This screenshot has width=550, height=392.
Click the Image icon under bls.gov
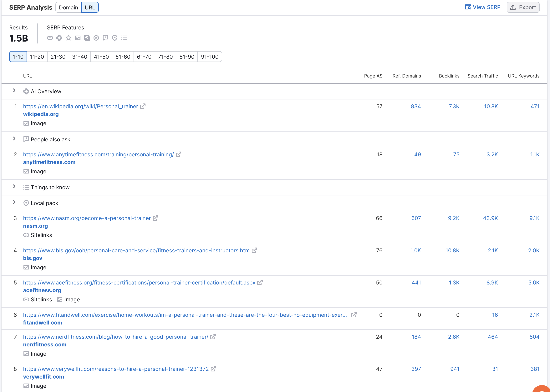[x=26, y=267]
